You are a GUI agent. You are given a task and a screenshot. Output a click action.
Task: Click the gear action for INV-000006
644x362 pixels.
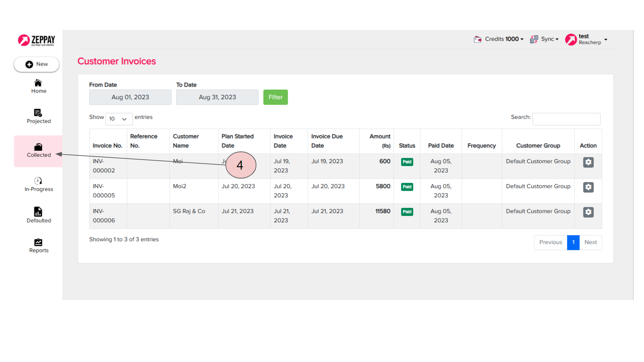pos(588,212)
